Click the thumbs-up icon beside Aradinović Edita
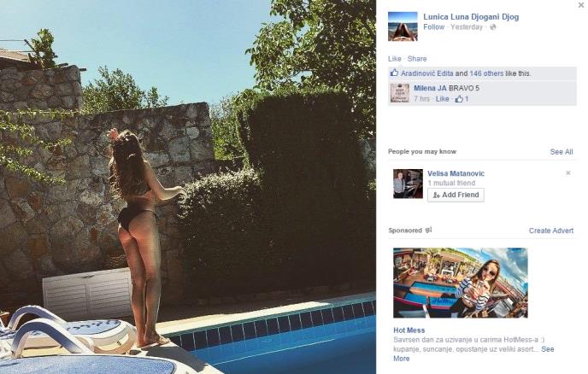Viewport: 588px width, 374px height. [x=394, y=73]
